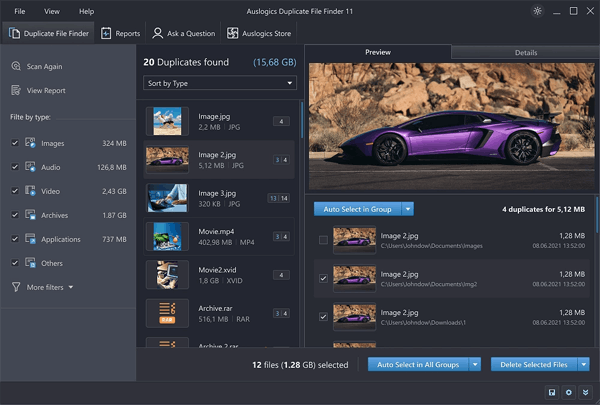Click the purple car preview image
Screen dimensions: 600x405
click(x=452, y=126)
